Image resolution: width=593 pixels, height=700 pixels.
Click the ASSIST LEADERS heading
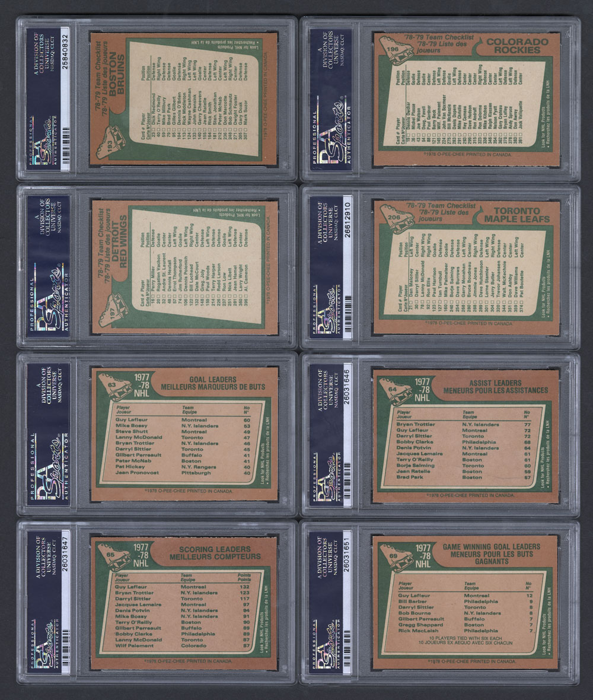(495, 383)
